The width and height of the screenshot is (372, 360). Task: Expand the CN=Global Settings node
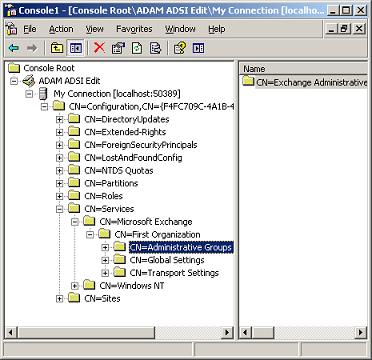(105, 260)
